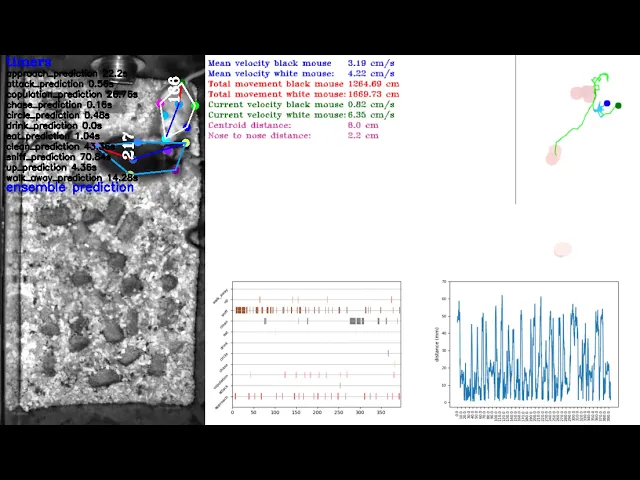Viewport: 640px width, 480px height.
Task: Click 'Current velocity black mouse' label
Action: click(x=276, y=104)
